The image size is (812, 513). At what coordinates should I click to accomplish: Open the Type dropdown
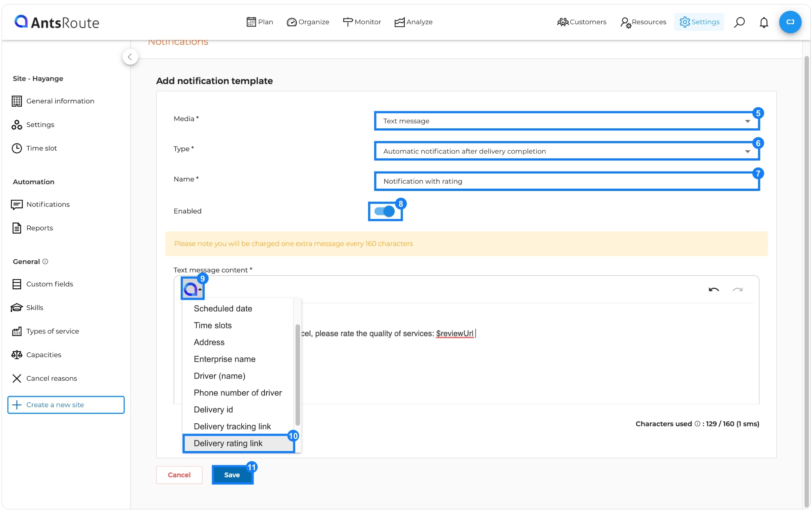(x=567, y=151)
